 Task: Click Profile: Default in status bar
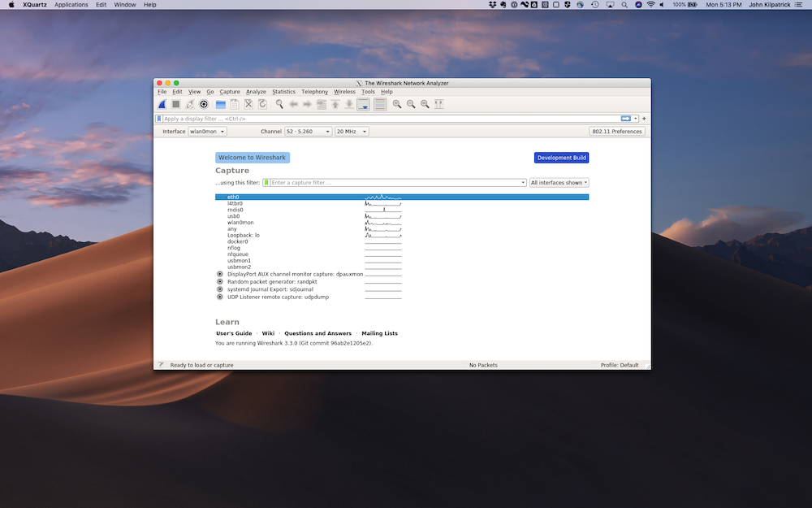click(620, 365)
